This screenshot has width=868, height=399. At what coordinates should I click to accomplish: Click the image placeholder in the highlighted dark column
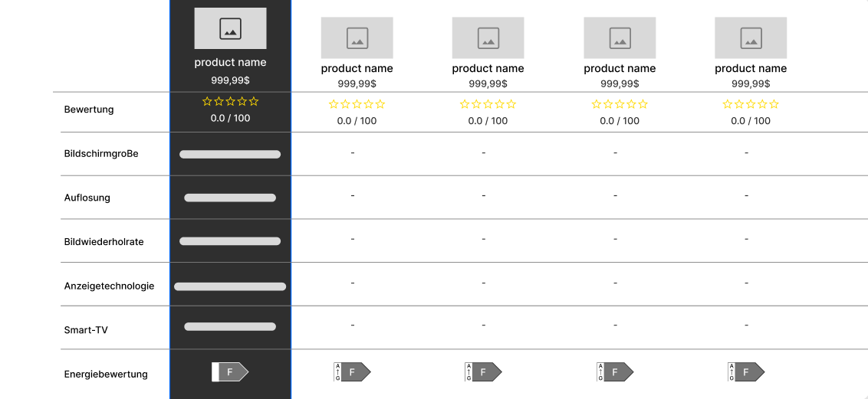[x=230, y=28]
